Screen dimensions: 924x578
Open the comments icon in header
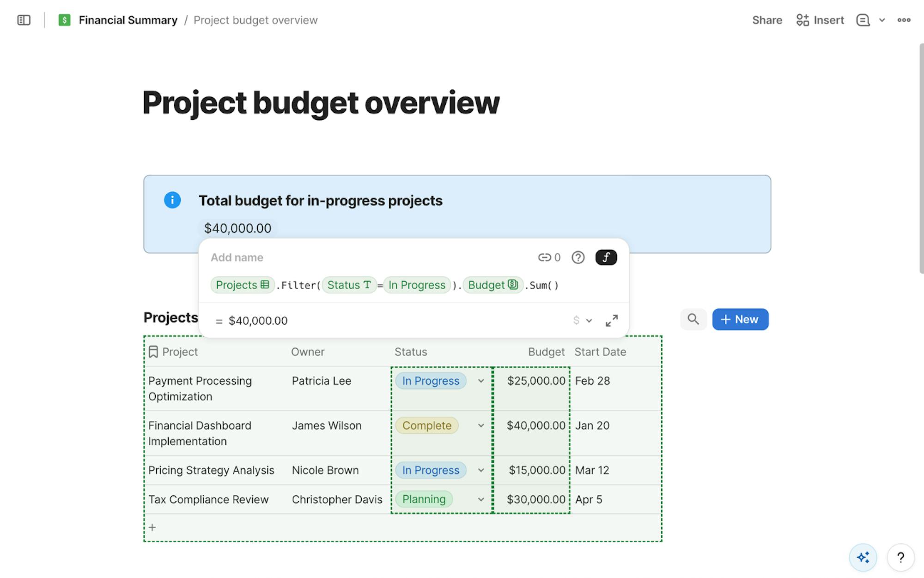[x=863, y=20]
